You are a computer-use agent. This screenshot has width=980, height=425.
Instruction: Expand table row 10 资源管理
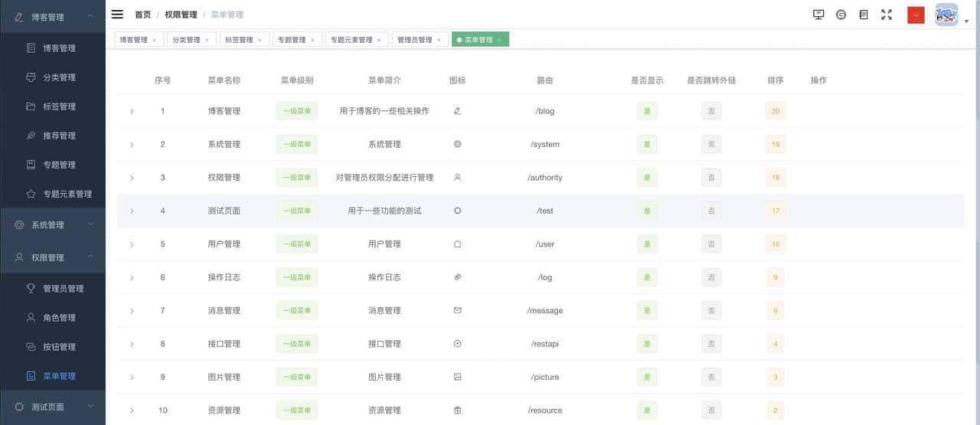(132, 410)
